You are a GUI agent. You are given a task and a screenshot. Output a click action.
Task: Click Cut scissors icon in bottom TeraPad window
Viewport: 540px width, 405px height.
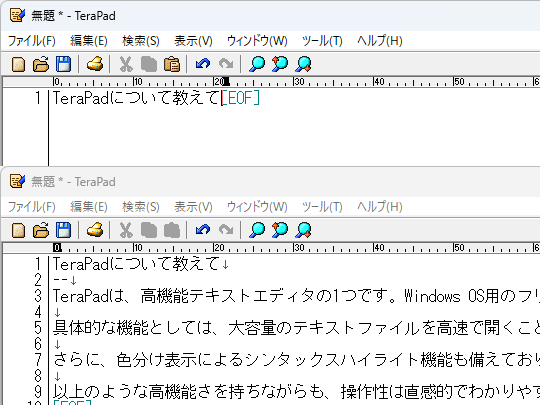tap(126, 230)
